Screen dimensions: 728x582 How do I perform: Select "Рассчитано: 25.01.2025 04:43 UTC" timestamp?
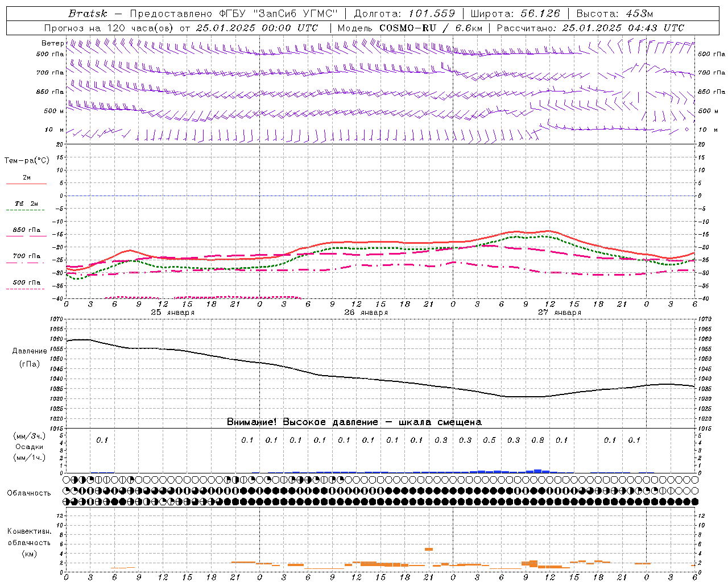[x=590, y=28]
